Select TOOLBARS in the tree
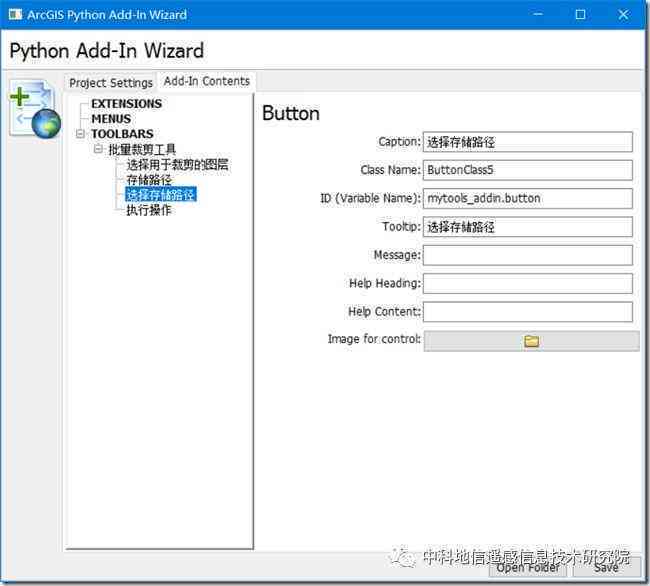This screenshot has width=650, height=586. (122, 134)
